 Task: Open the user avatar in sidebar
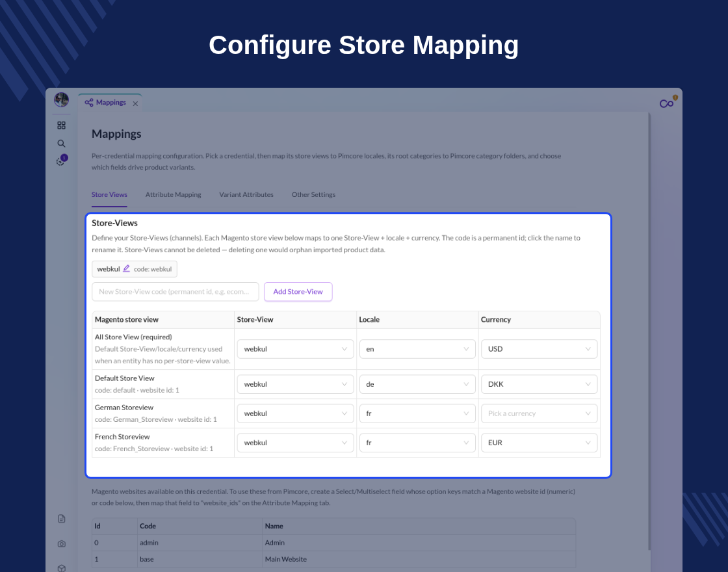61,99
